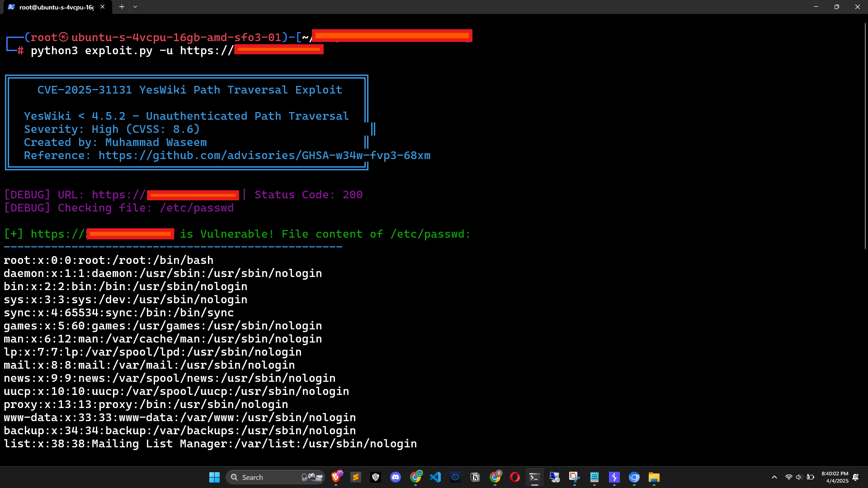Click the 'CVE-2025-31131 YesWiki Path Traversal Exploit' title
This screenshot has height=488, width=868.
(190, 90)
